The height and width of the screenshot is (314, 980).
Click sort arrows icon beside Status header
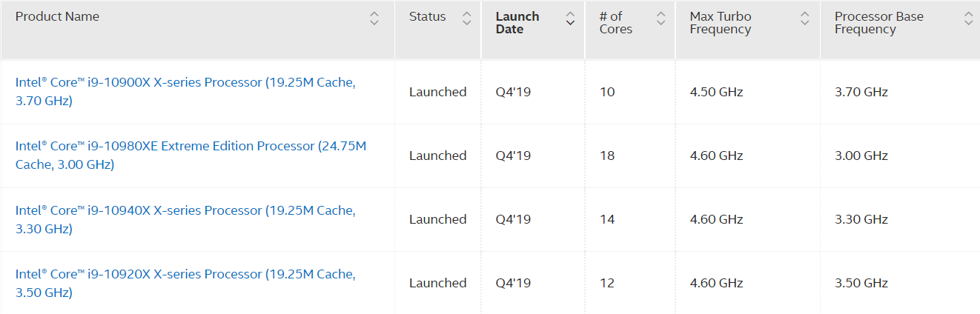466,19
